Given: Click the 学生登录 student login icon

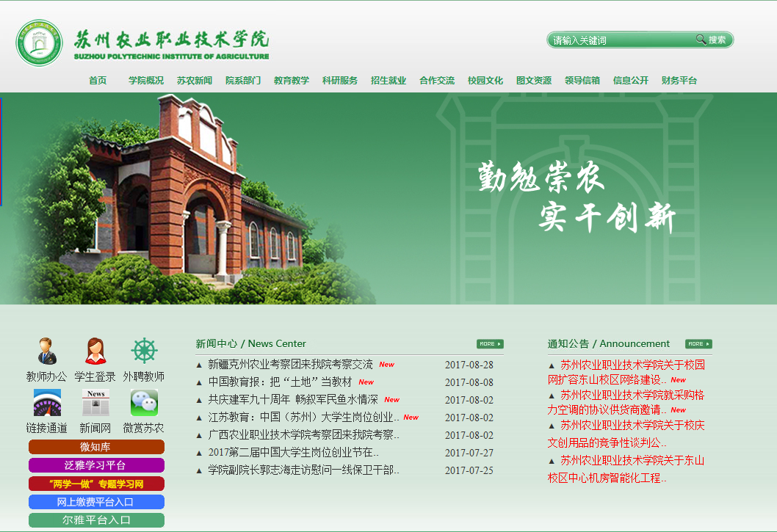Looking at the screenshot, I should point(95,351).
